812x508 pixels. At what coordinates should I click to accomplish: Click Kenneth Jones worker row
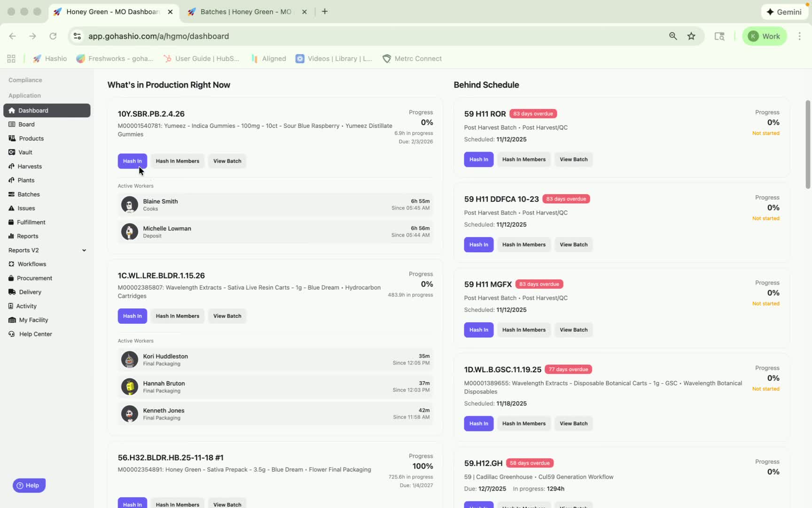275,414
